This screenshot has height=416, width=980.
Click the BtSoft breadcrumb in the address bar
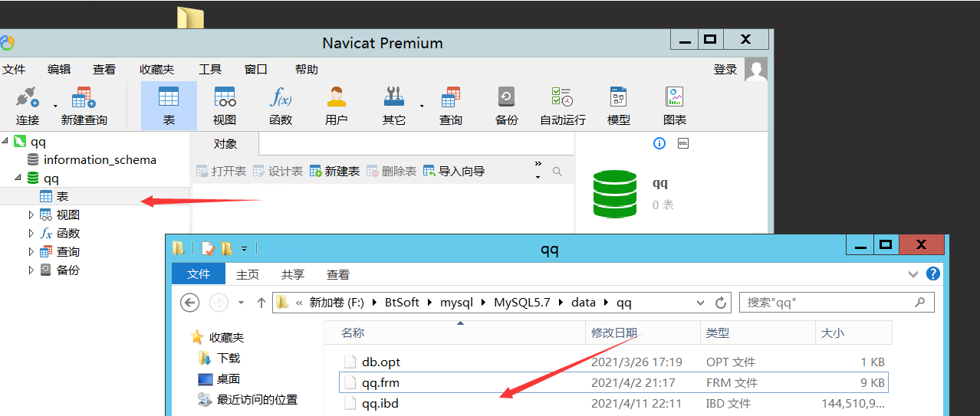403,303
